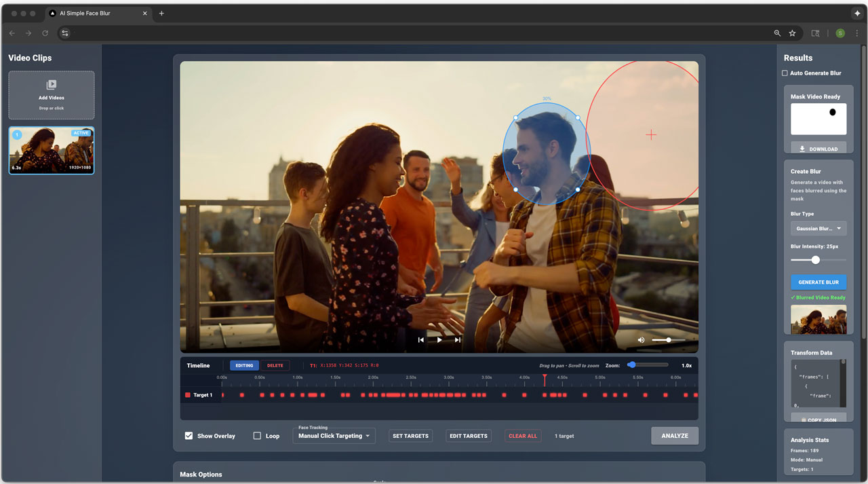The width and height of the screenshot is (868, 484).
Task: Enable Auto Generate Blur checkbox
Action: (x=785, y=73)
